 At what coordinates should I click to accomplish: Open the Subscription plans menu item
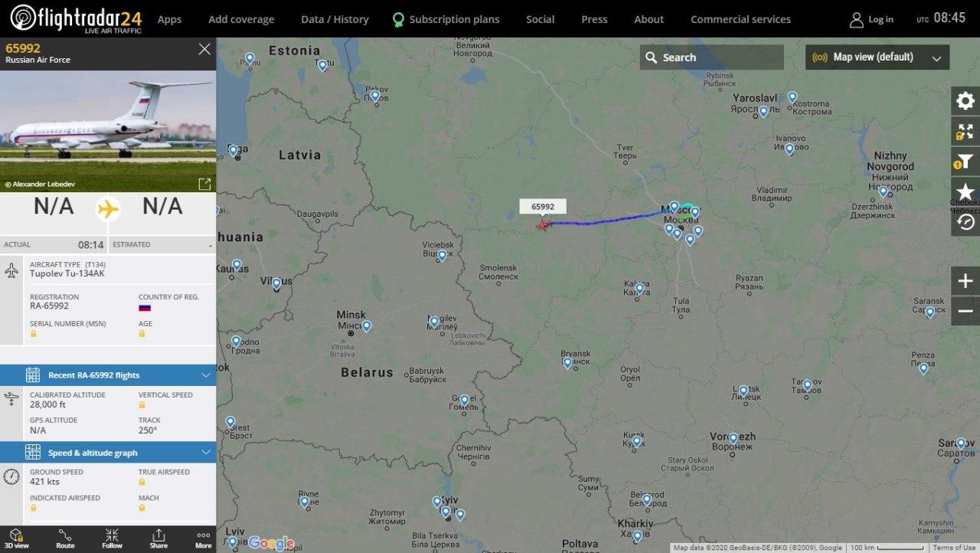click(446, 19)
